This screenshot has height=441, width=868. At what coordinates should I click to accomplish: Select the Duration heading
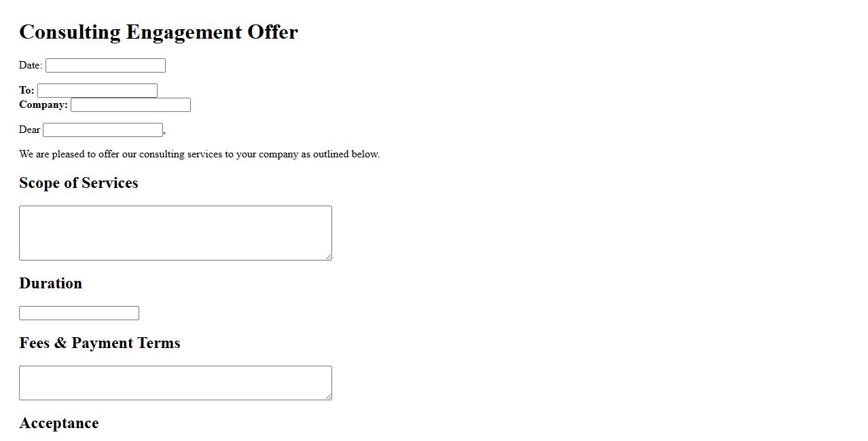50,284
